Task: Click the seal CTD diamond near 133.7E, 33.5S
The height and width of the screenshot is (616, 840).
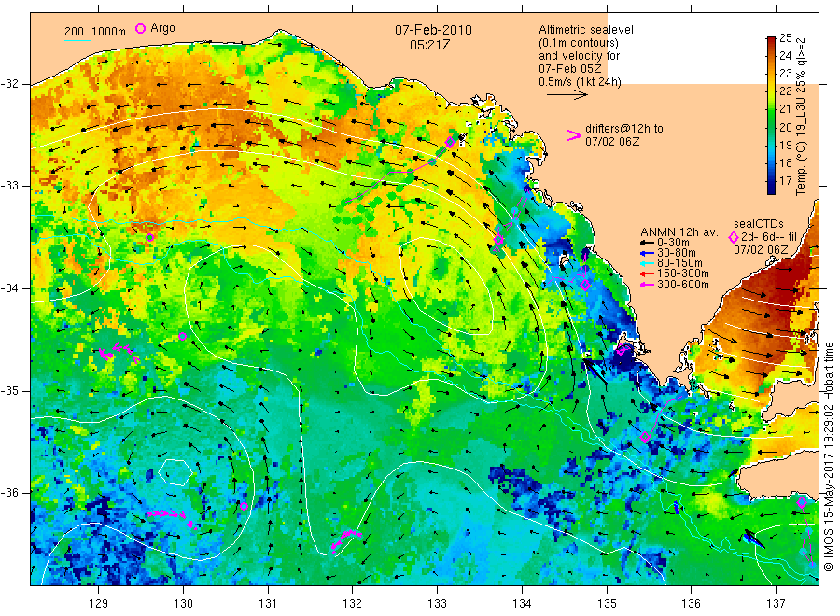Action: click(x=498, y=240)
